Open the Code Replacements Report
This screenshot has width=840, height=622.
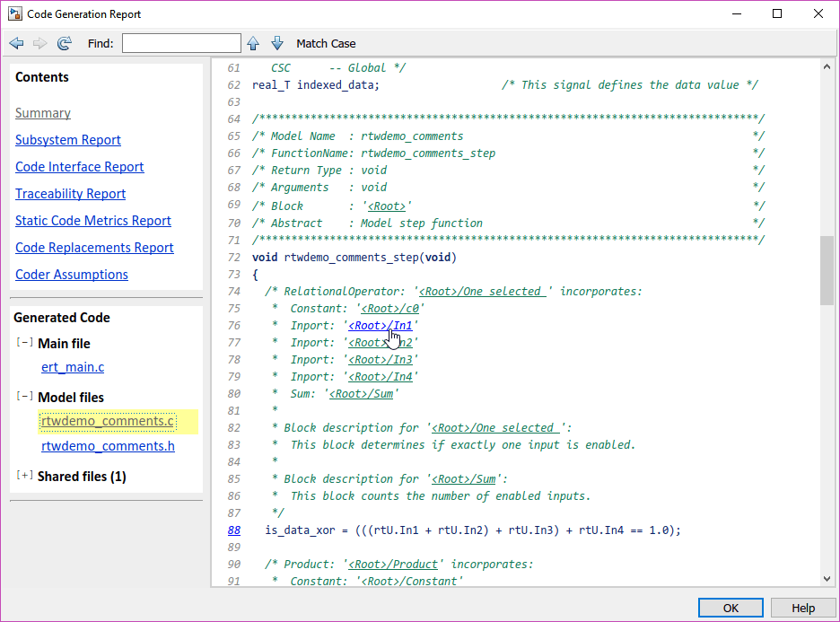[94, 248]
